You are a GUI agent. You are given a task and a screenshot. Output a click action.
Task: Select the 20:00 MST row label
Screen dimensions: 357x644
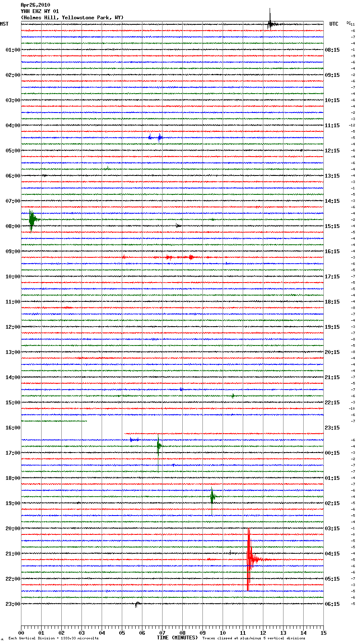point(13,529)
